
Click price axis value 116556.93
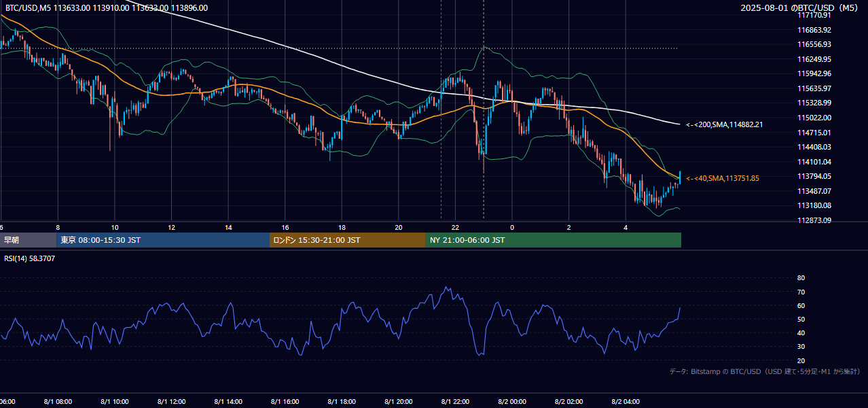point(814,44)
